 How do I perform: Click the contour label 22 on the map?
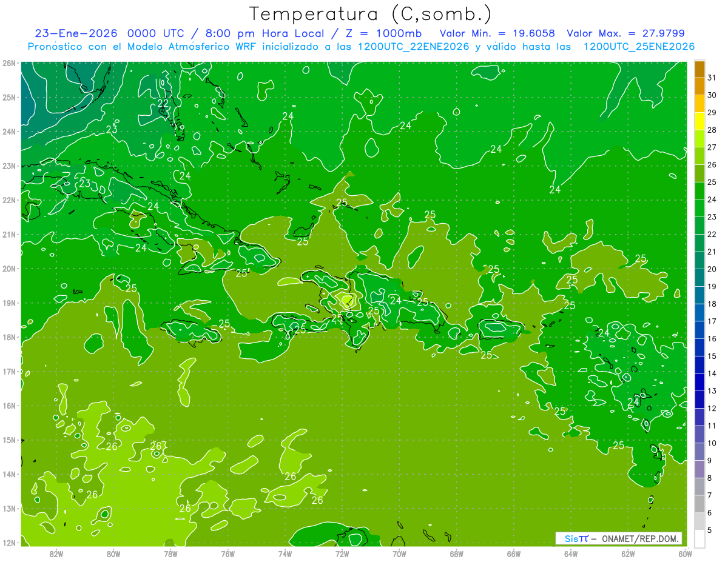[x=163, y=104]
